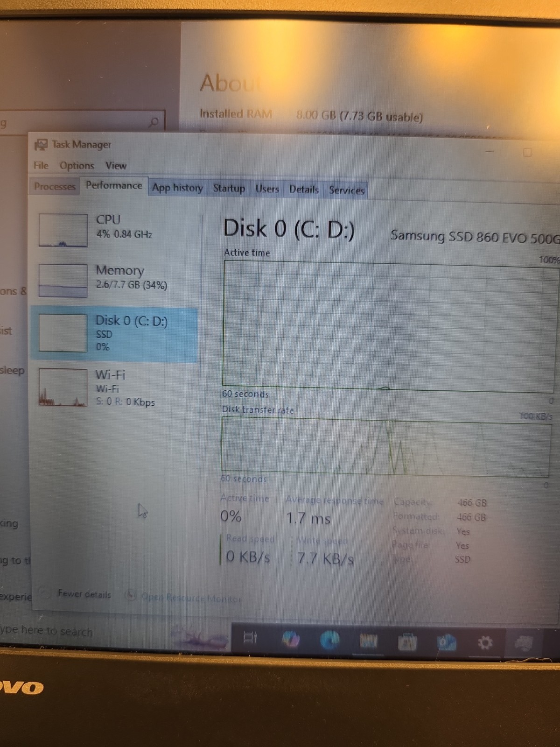Select the Performance tab
This screenshot has height=747, width=560.
pos(114,185)
